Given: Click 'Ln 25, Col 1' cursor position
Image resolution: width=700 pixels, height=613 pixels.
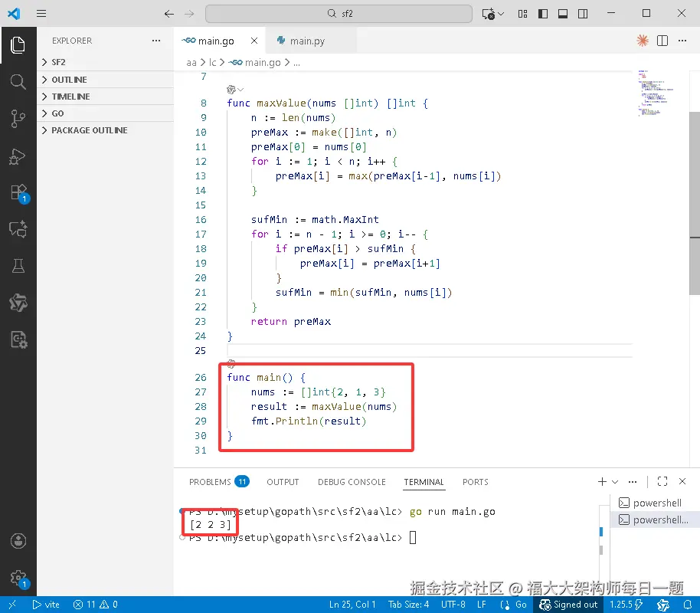Looking at the screenshot, I should click(x=352, y=605).
